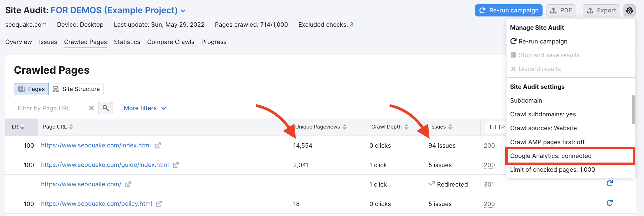Click the recrawl icon in policy.html row

click(609, 203)
